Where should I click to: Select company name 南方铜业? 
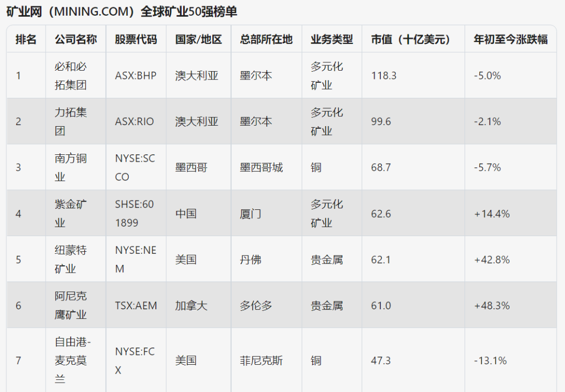pos(71,167)
